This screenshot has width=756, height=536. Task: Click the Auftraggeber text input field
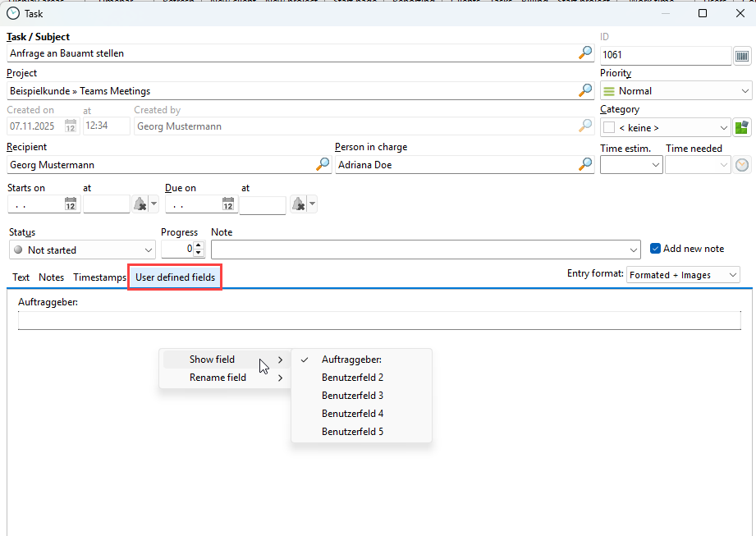click(x=378, y=320)
